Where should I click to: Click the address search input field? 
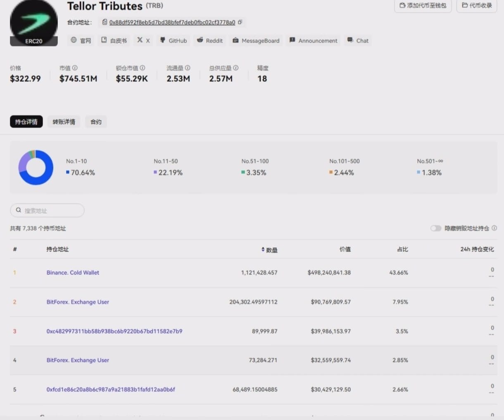tap(47, 211)
